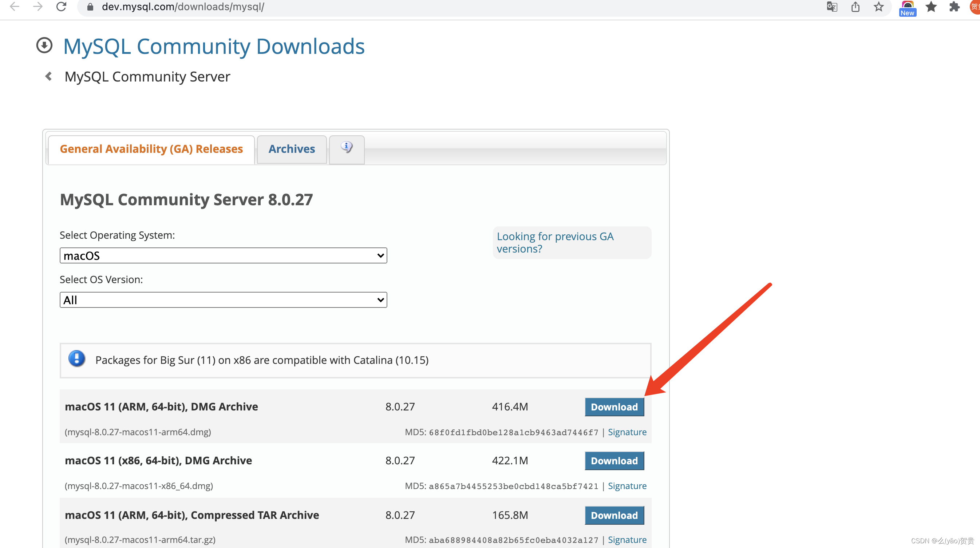Open the information speech-bubble tab
This screenshot has width=980, height=548.
[x=347, y=149]
